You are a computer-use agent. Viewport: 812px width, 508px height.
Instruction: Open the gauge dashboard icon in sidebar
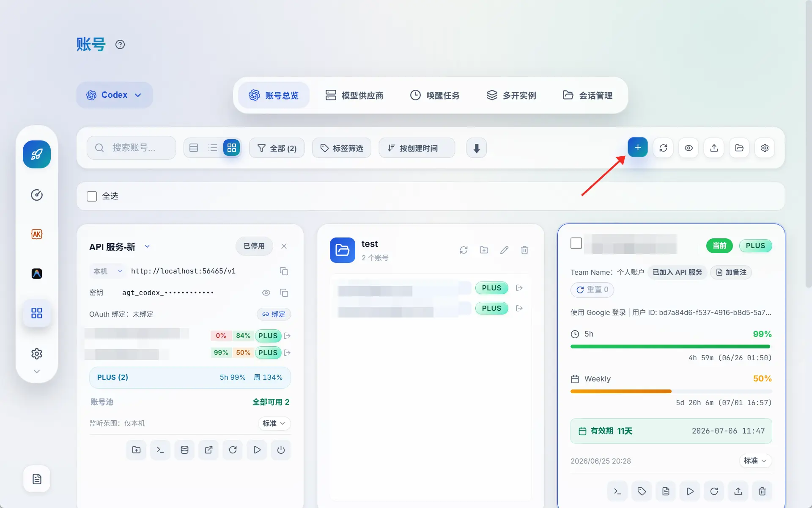[x=37, y=195]
